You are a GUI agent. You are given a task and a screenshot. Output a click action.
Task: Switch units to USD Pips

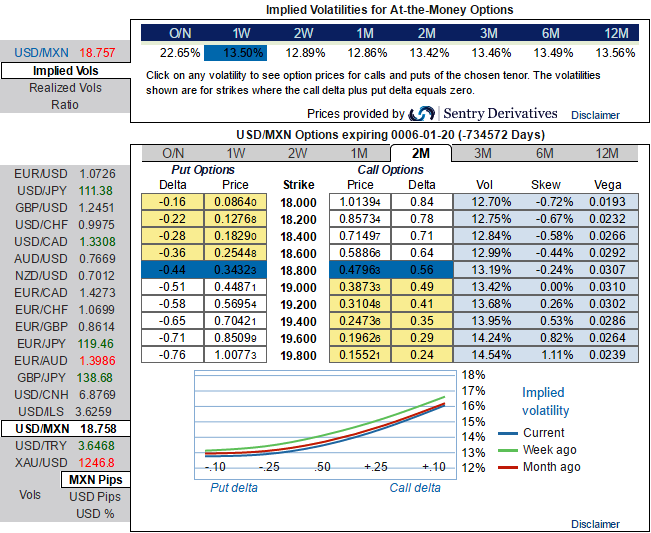95,497
